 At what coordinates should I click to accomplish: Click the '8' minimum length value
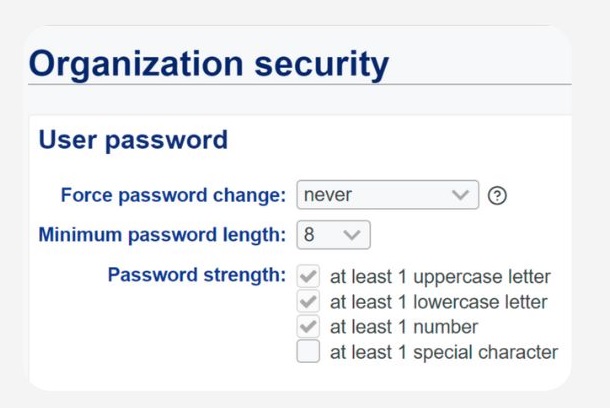(312, 235)
